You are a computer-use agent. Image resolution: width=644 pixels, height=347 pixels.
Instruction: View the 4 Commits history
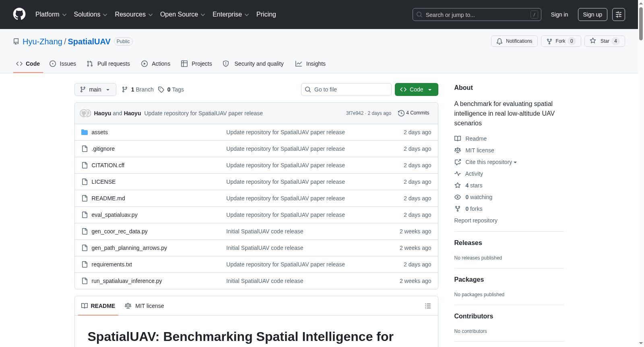413,113
